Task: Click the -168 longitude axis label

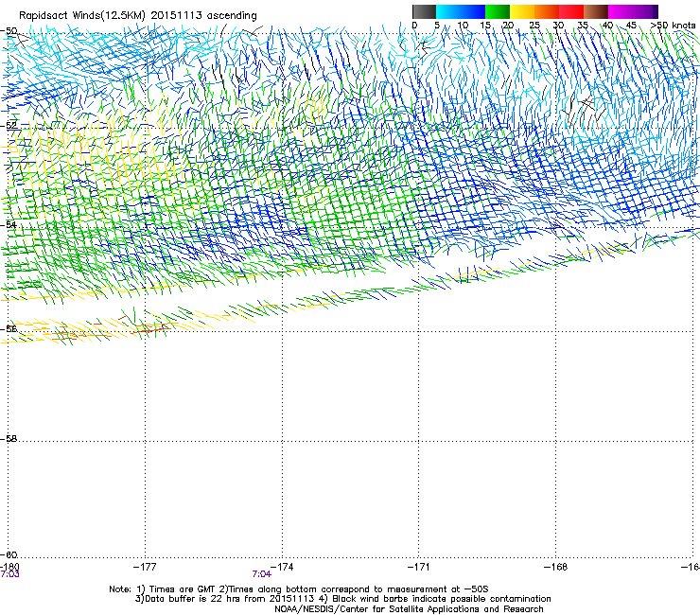Action: (555, 567)
